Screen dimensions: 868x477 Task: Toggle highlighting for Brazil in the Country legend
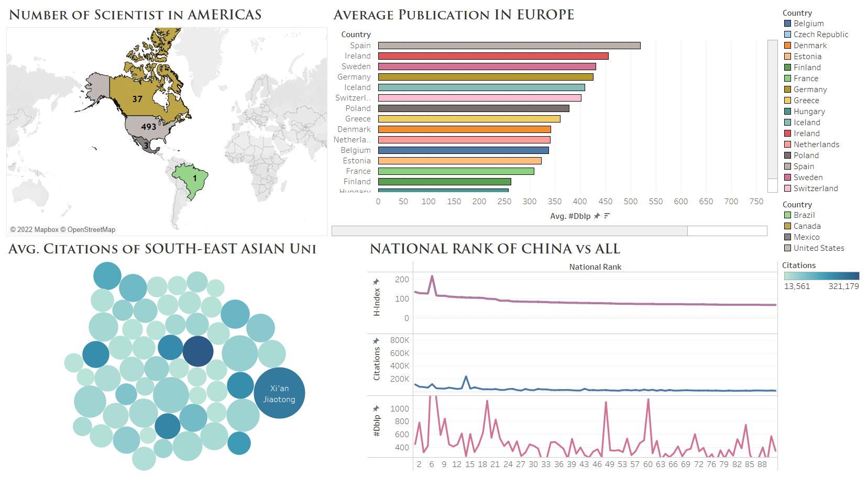[x=789, y=215]
